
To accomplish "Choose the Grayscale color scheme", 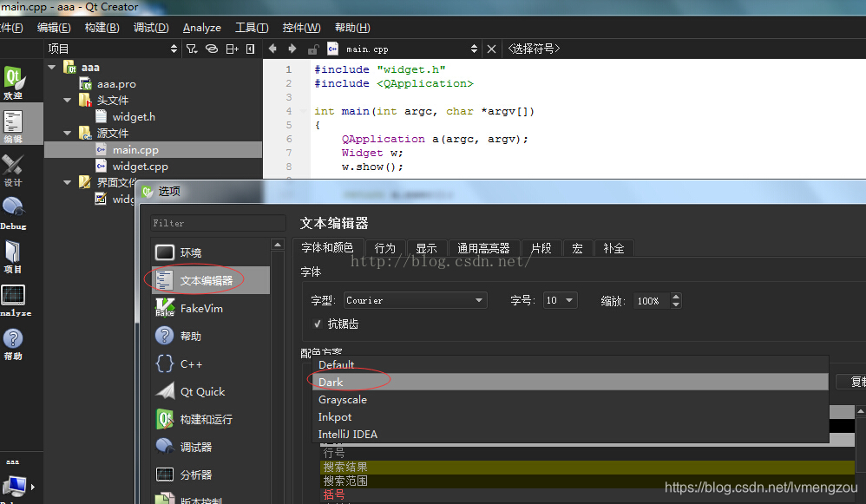I will tap(570, 400).
